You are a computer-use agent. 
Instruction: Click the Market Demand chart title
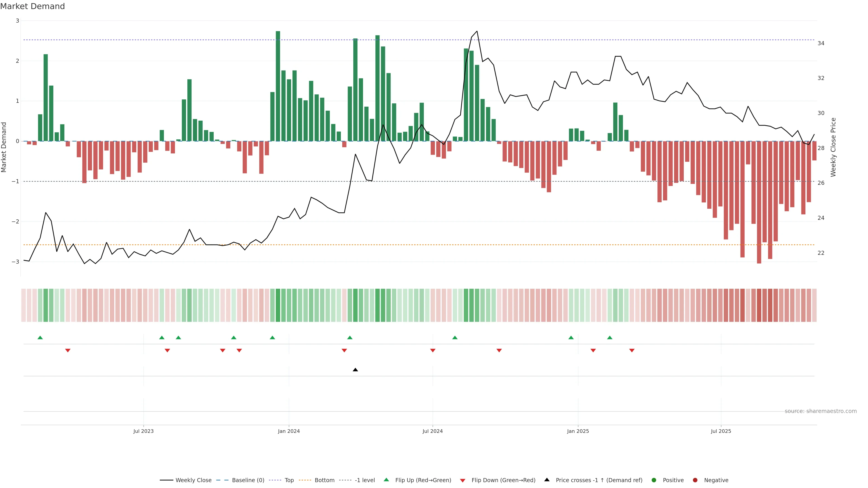[32, 6]
